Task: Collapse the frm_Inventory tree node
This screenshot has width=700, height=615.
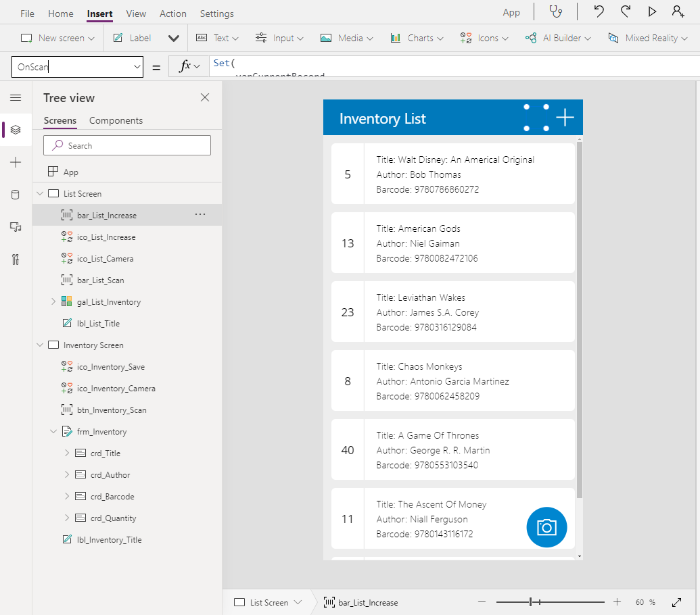Action: pos(53,432)
